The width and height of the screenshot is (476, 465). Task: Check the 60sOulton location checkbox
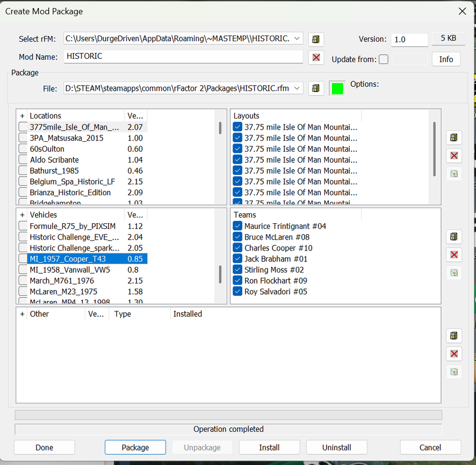tap(23, 149)
